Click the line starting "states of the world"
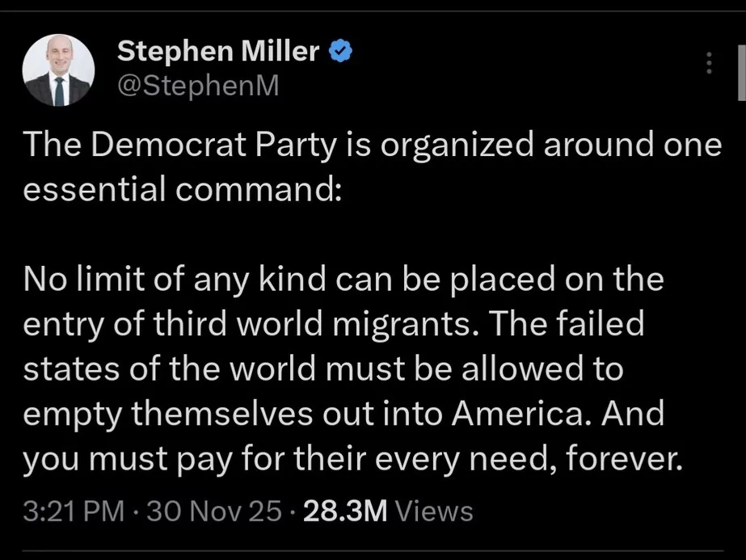Image resolution: width=746 pixels, height=560 pixels. tap(323, 369)
